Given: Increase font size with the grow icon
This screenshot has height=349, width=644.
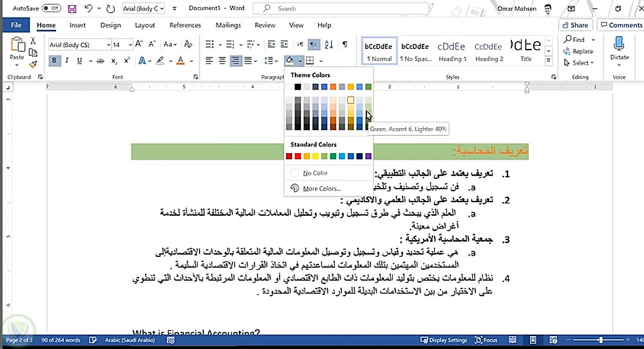Looking at the screenshot, I should point(139,44).
